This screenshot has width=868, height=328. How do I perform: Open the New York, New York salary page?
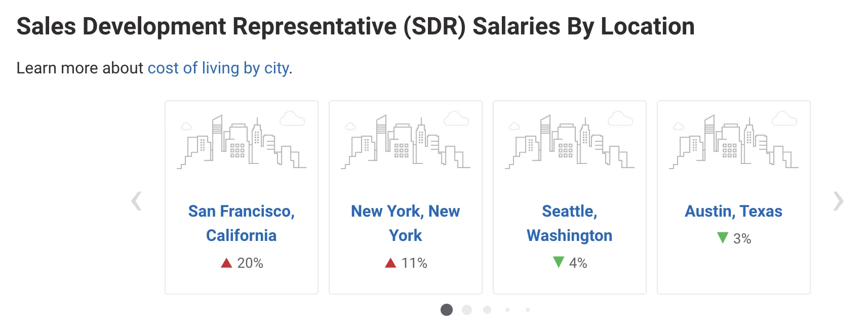point(405,223)
